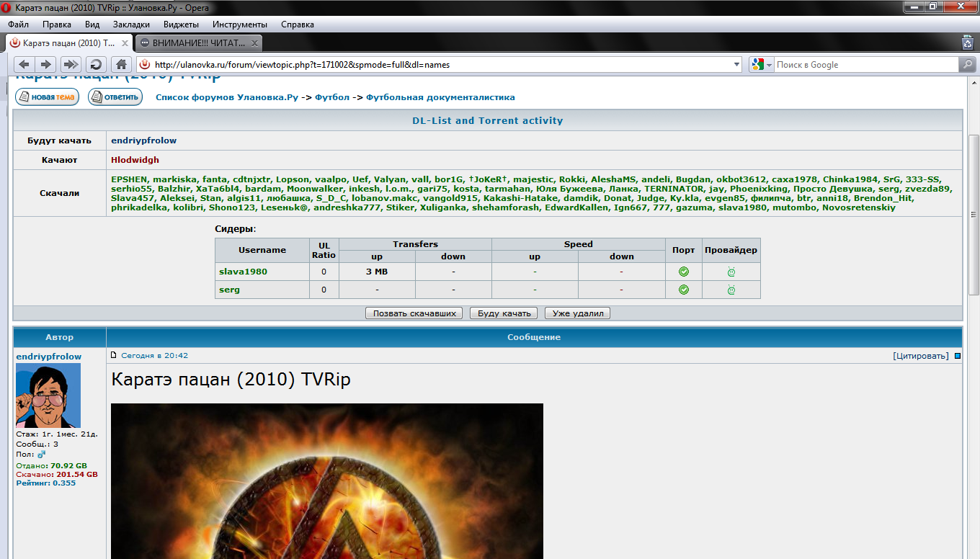Click the endriypfrolow avatar picture
The height and width of the screenshot is (559, 980).
click(48, 395)
